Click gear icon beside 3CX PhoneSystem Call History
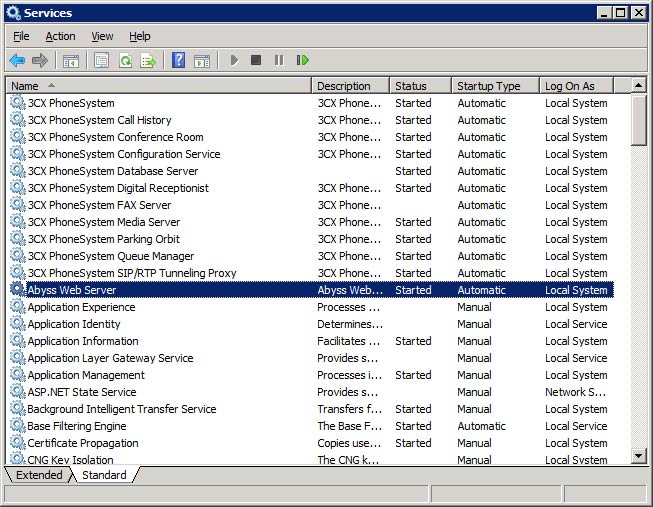The image size is (653, 507). pyautogui.click(x=17, y=120)
